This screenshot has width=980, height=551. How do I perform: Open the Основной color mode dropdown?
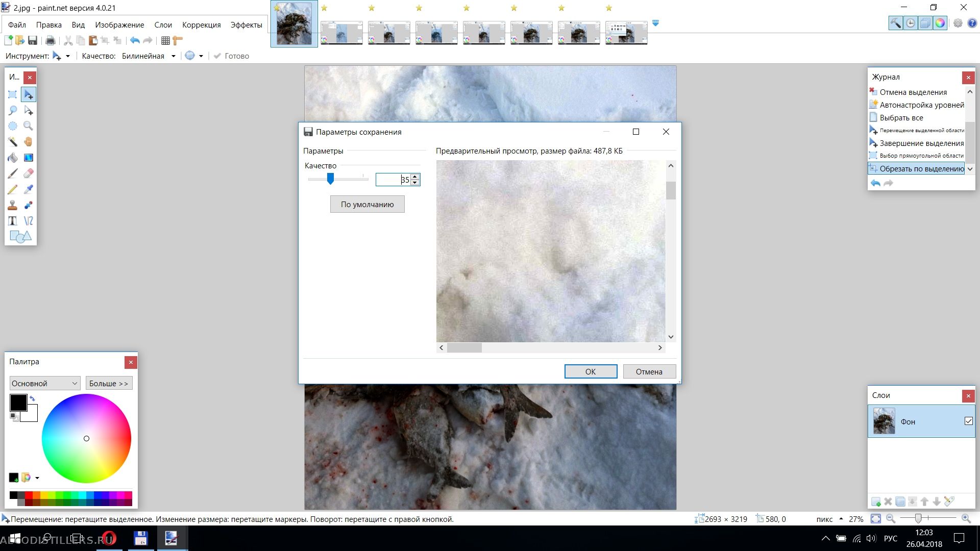click(x=44, y=383)
